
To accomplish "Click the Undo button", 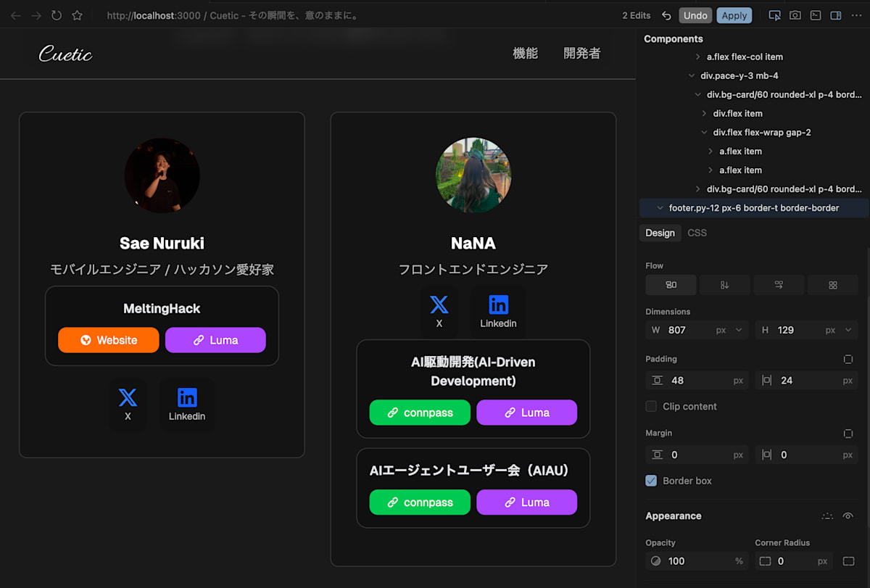I will pos(695,15).
